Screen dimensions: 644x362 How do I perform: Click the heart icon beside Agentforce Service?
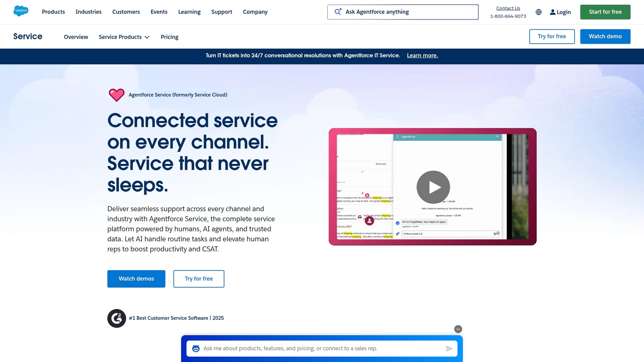(x=116, y=95)
